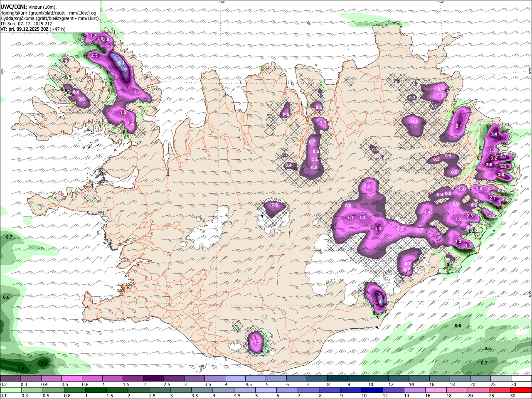The width and height of the screenshot is (532, 399).
Task: Select red rain swatch right of bottom-row 30
Action: pyautogui.click(x=521, y=390)
